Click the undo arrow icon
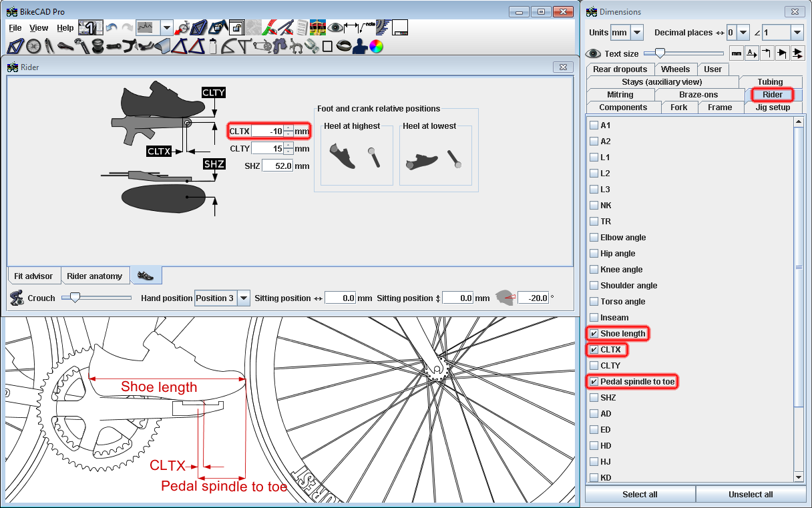Screen dimensions: 812x508 click(111, 27)
